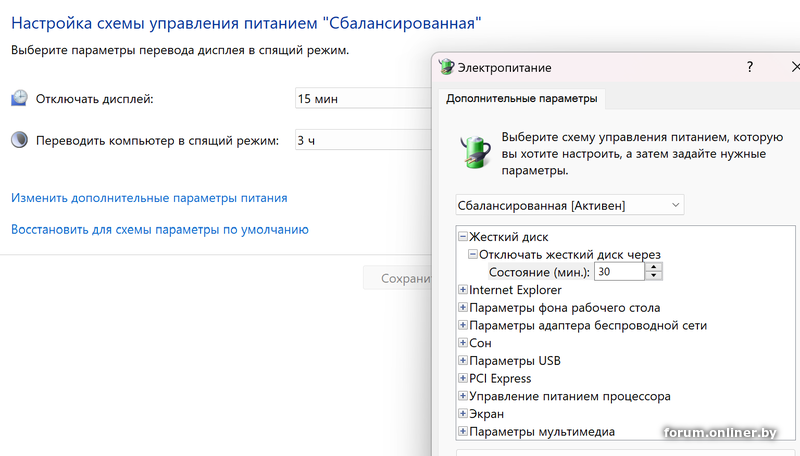Open the Сбалансированная [Активен] plan dropdown
800x456 pixels.
[x=570, y=205]
